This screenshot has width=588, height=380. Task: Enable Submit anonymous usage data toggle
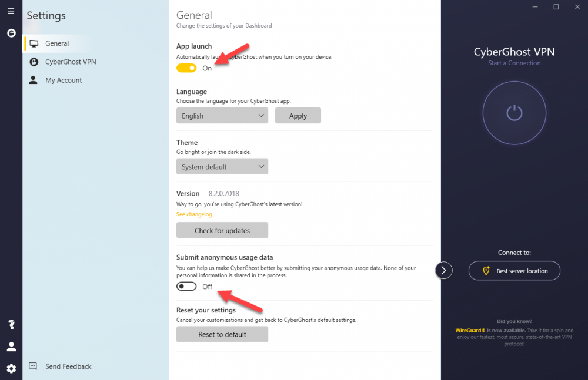pyautogui.click(x=186, y=287)
